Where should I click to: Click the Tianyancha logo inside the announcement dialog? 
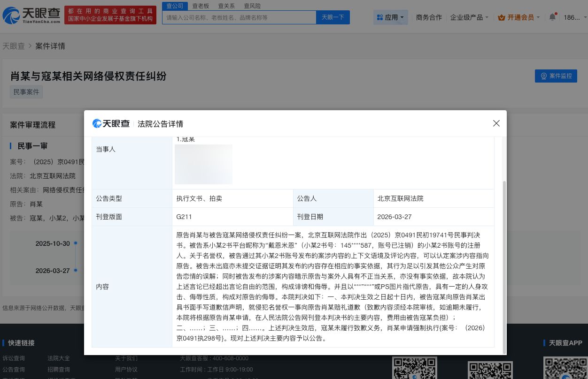pyautogui.click(x=111, y=123)
